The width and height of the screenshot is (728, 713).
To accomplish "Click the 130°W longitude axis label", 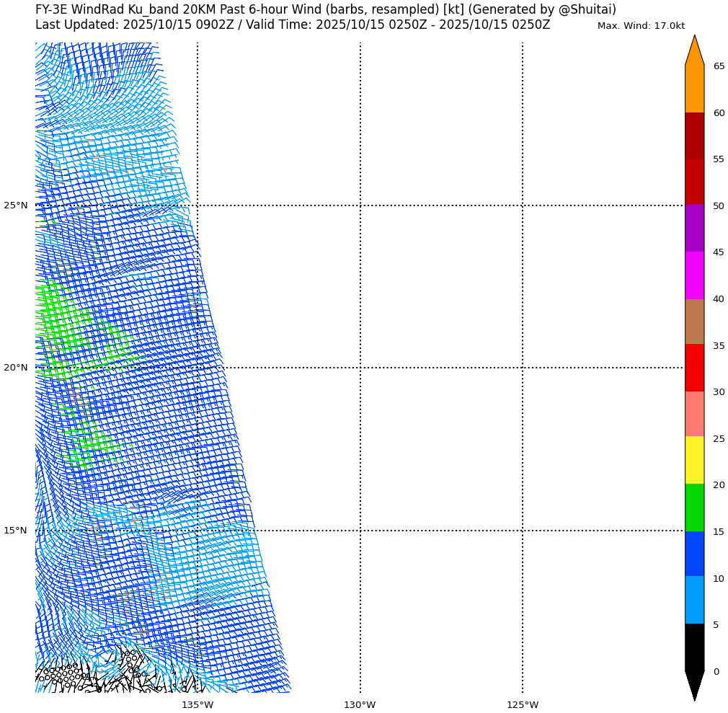I will tap(360, 704).
